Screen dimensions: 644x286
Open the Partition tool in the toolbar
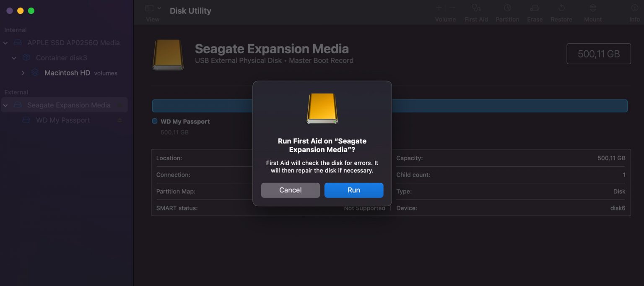(x=507, y=11)
